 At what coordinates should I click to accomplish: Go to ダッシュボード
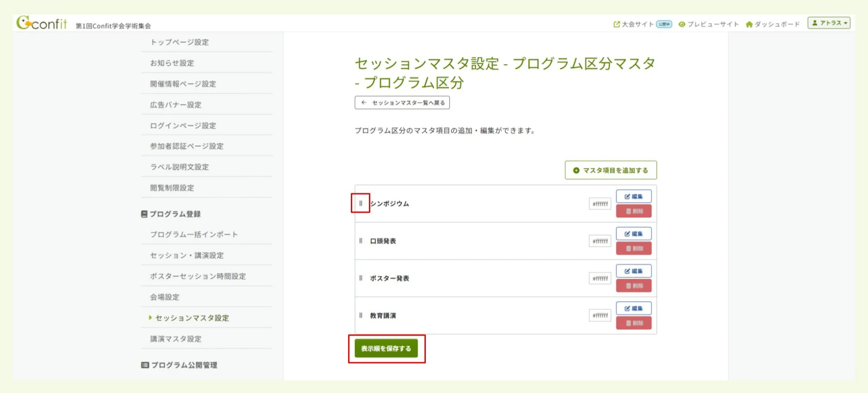tap(773, 24)
